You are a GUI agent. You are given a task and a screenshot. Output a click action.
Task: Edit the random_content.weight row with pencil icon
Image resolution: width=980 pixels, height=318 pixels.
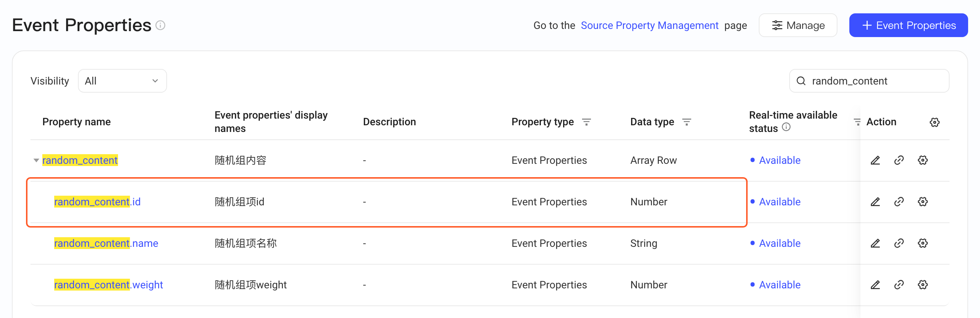875,285
